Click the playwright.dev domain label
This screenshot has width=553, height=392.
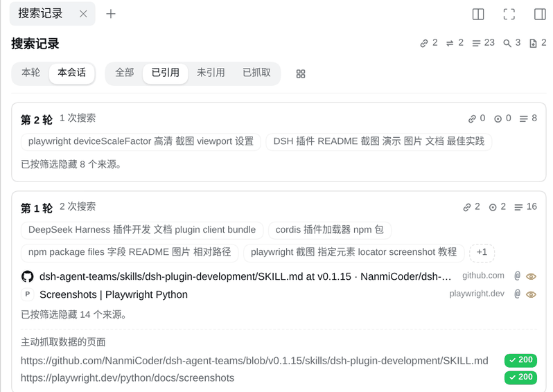coord(477,294)
